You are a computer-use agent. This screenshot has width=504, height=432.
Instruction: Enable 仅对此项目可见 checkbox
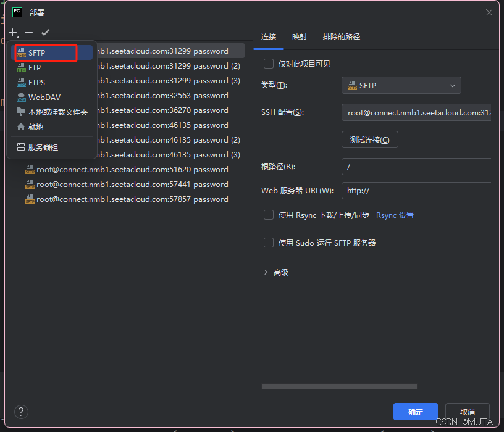tap(269, 64)
